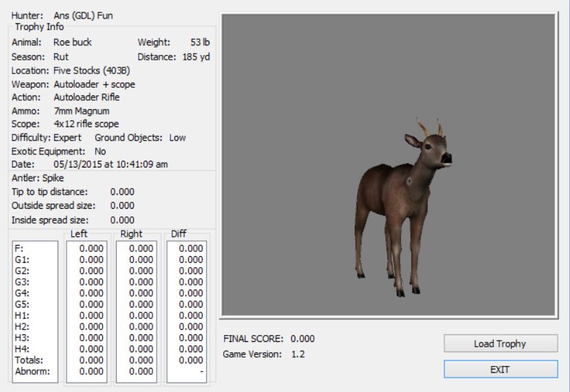Click the Load Trophy button
This screenshot has height=392, width=570.
coord(501,343)
